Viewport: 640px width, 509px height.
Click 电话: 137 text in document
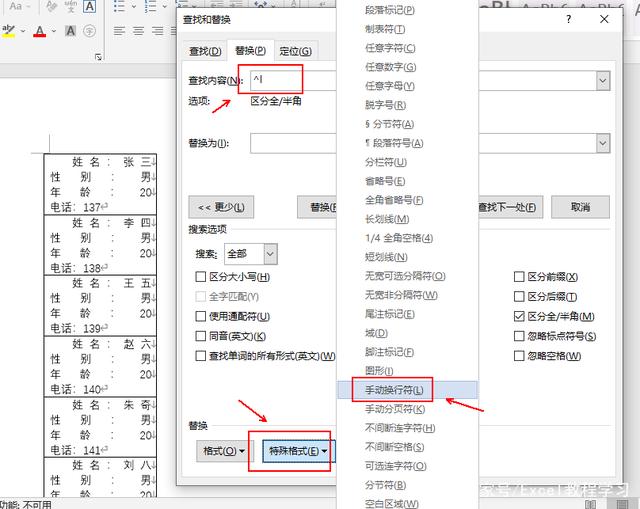[x=76, y=207]
